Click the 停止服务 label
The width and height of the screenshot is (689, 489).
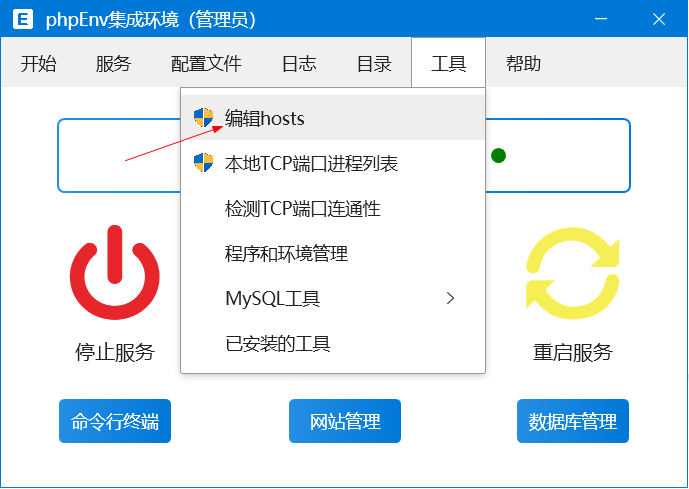(115, 352)
